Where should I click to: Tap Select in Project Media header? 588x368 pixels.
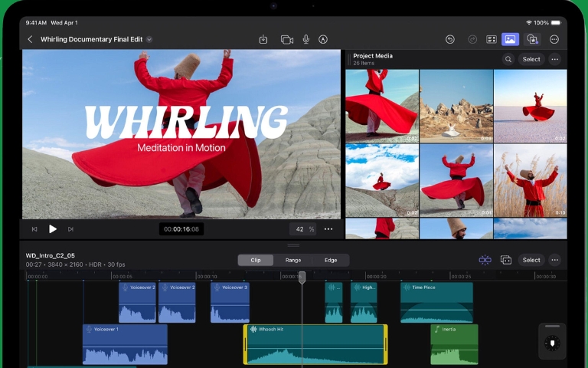pyautogui.click(x=531, y=59)
